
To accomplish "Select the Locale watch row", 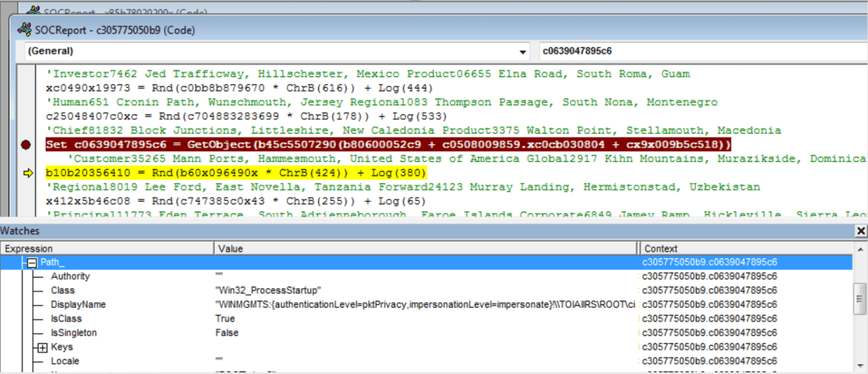I will [x=427, y=361].
